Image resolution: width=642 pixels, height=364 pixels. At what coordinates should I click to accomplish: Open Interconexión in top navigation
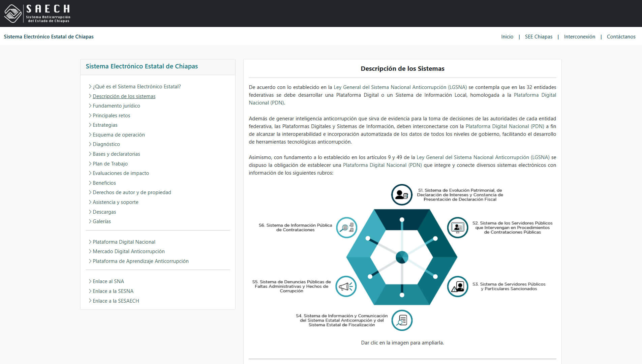(x=580, y=37)
